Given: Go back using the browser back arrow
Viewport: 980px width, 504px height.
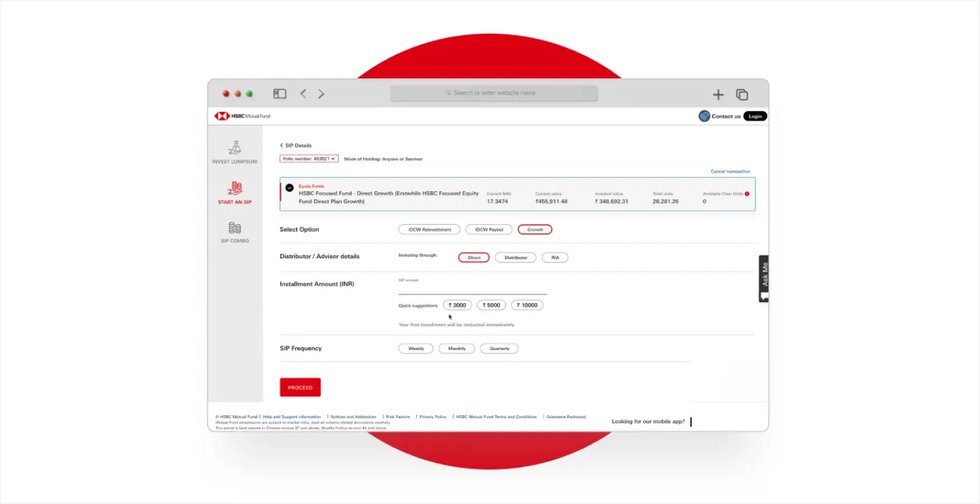Looking at the screenshot, I should tap(303, 94).
